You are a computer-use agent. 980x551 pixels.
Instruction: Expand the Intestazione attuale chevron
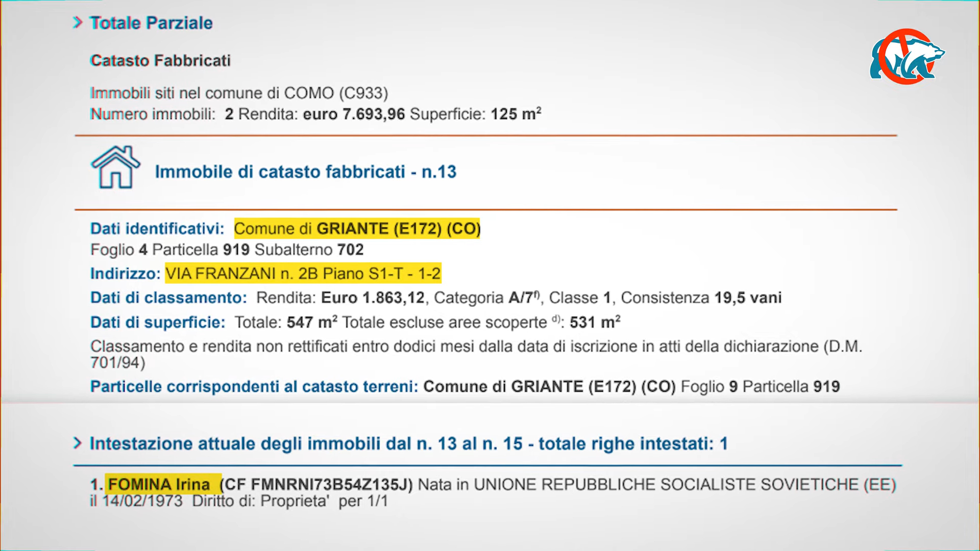tap(78, 443)
